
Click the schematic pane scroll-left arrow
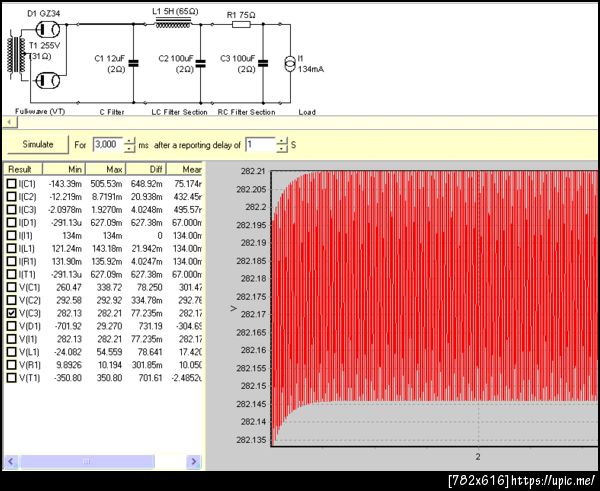point(10,122)
